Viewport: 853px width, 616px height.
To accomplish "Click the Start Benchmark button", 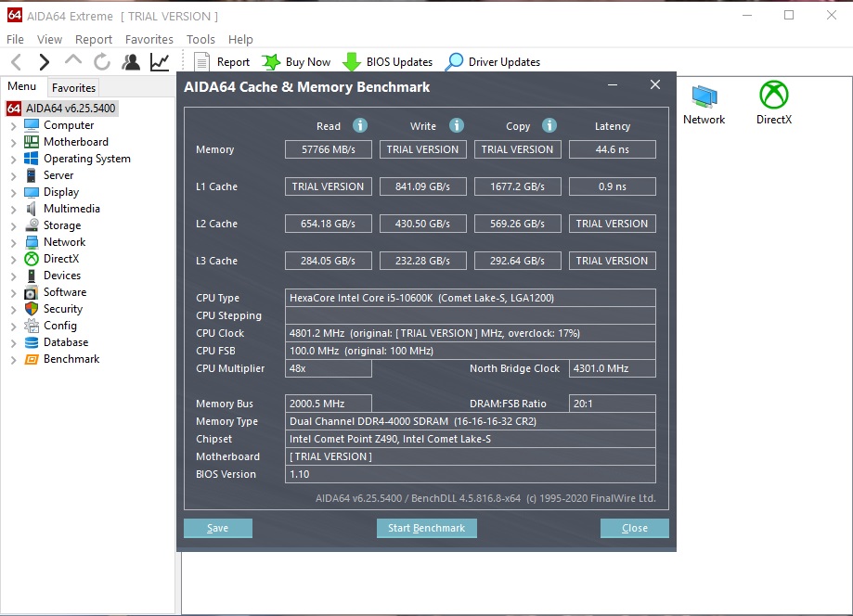I will point(427,528).
